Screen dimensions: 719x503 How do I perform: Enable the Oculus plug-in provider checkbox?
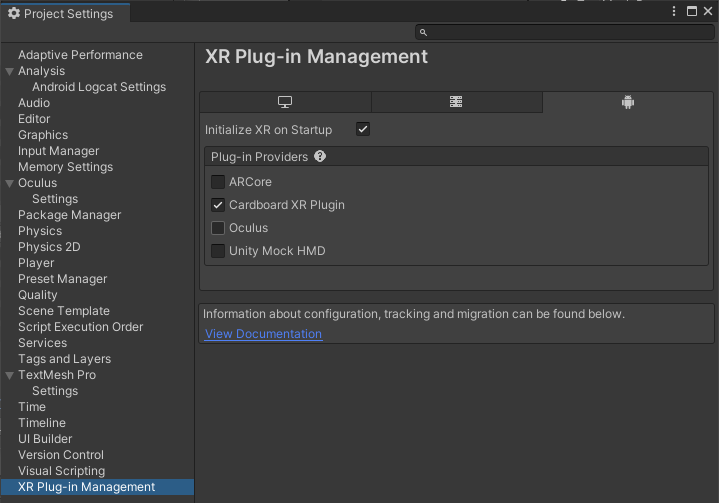tap(218, 228)
